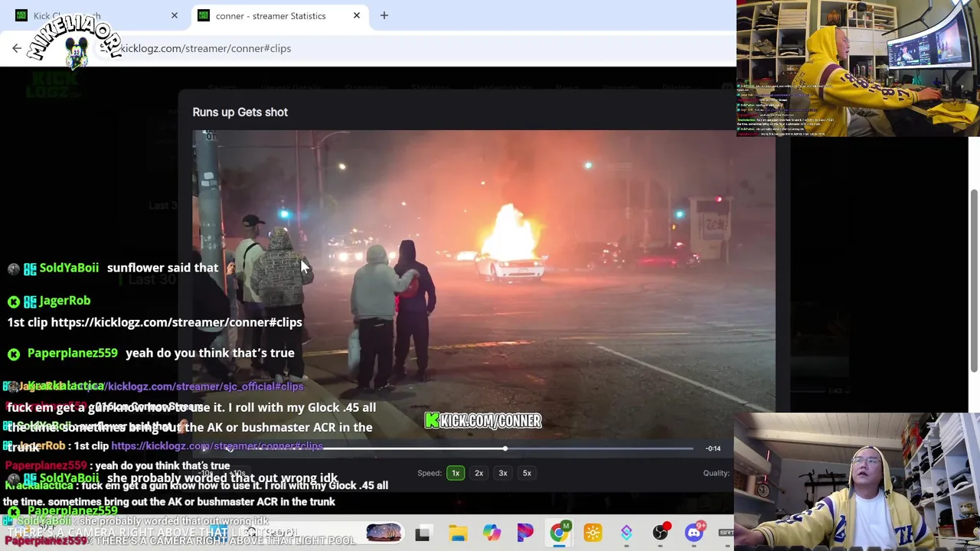Set playback speed to 1x
The width and height of the screenshot is (980, 551).
pyautogui.click(x=456, y=473)
